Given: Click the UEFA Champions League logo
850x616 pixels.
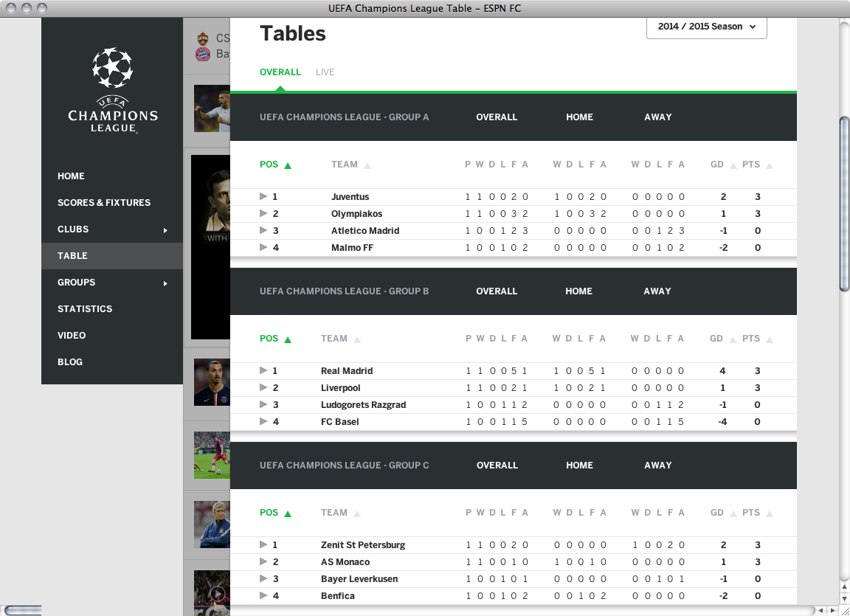Looking at the screenshot, I should pos(112,90).
